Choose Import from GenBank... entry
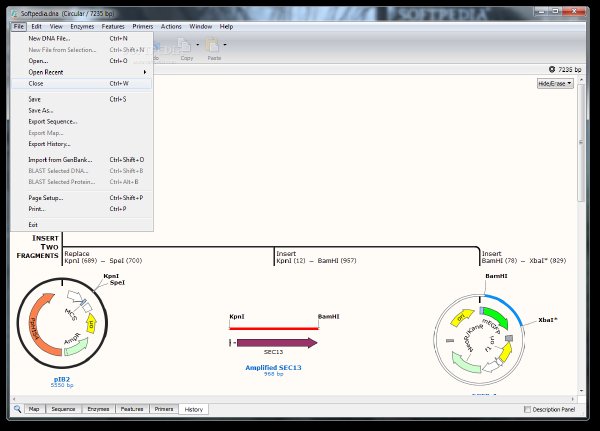Screen dimensions: 600x431 [82, 160]
